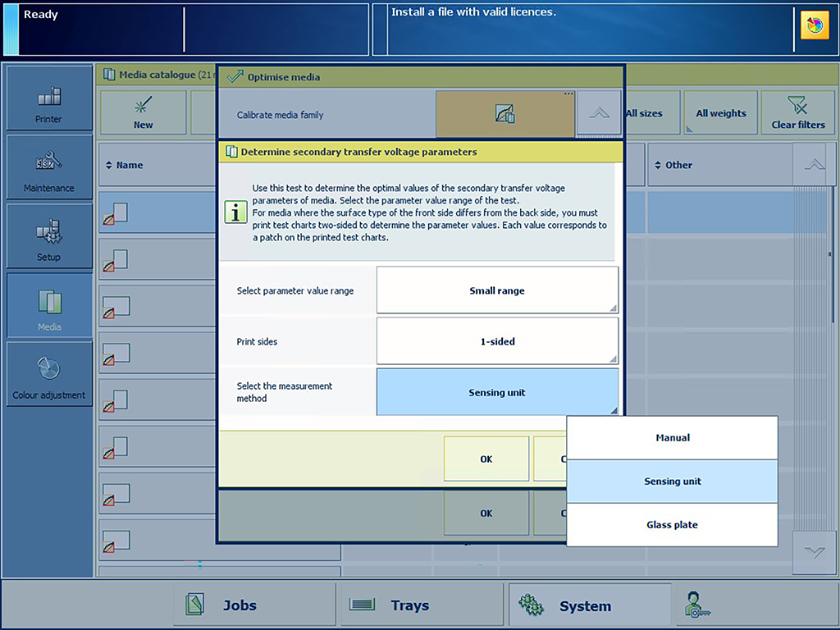Viewport: 840px width, 630px height.
Task: Clear filters in media catalogue
Action: [797, 113]
